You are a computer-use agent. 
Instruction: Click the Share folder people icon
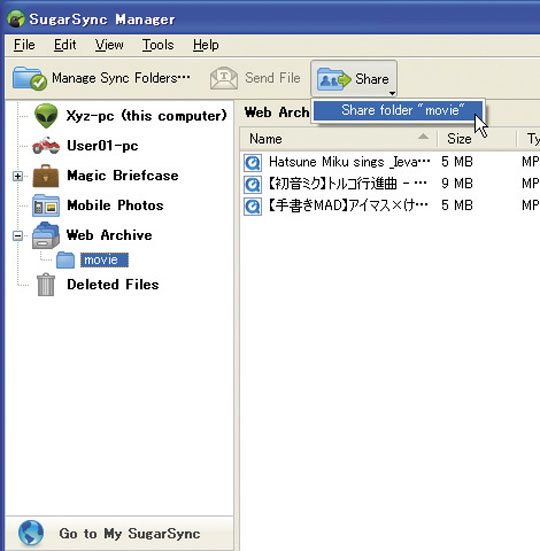[x=334, y=79]
